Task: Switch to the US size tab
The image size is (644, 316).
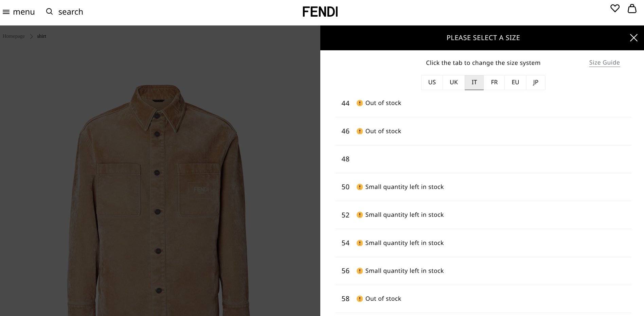Action: (x=432, y=83)
